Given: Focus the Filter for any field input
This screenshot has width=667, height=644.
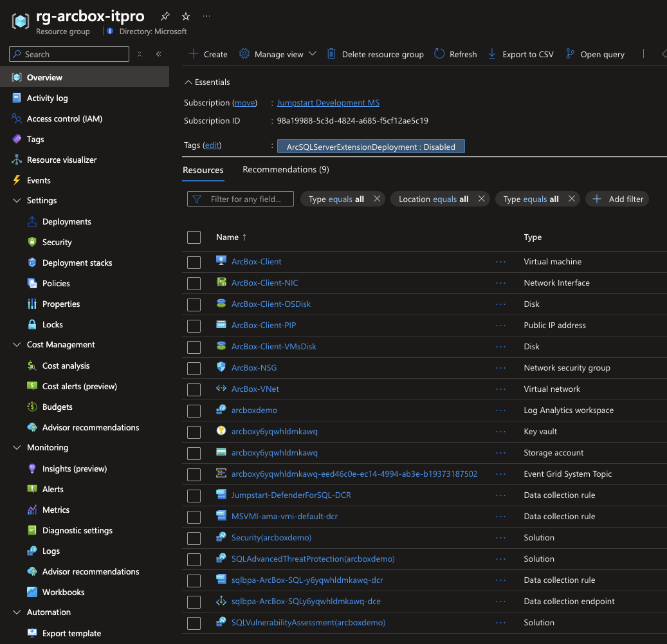Looking at the screenshot, I should tap(241, 199).
